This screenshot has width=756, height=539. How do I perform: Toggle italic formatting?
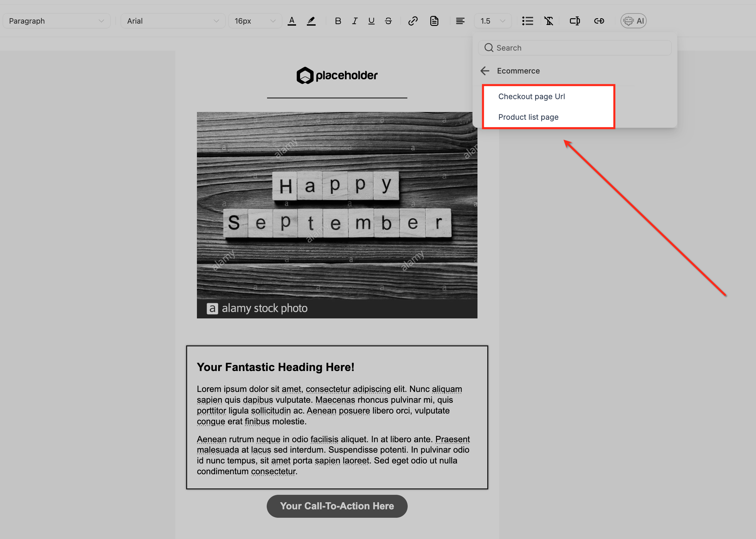click(355, 21)
